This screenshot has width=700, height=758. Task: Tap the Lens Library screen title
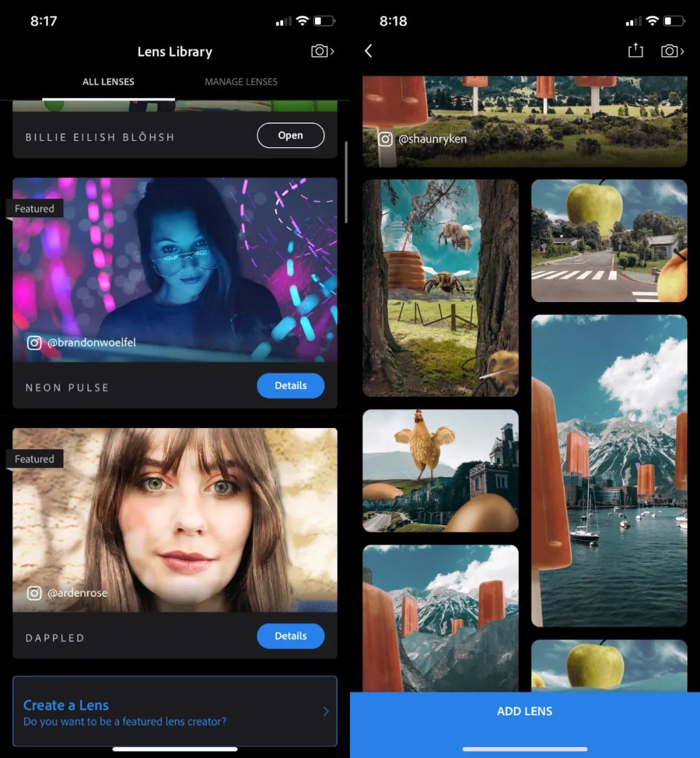tap(175, 52)
